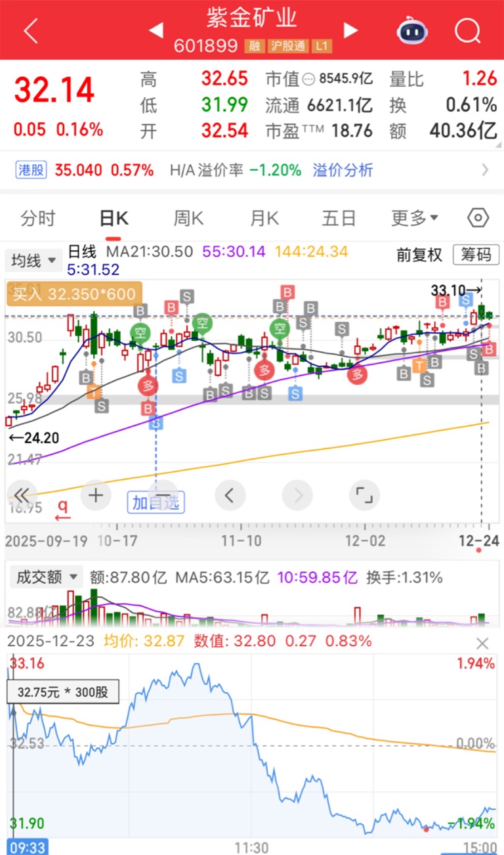Move chart cursor left with chevron button
Image resolution: width=504 pixels, height=855 pixels.
(230, 495)
